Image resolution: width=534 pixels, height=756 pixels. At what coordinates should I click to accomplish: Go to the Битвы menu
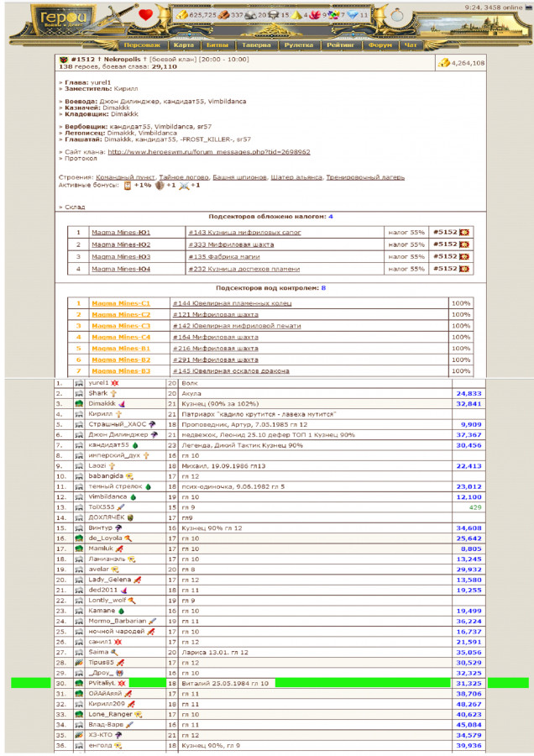[x=217, y=45]
